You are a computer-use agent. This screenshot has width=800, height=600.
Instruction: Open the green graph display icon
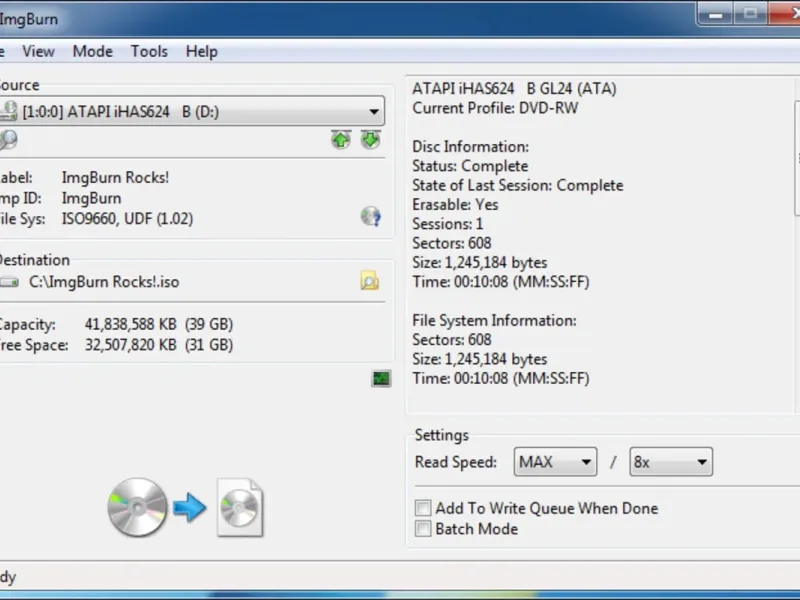(381, 379)
